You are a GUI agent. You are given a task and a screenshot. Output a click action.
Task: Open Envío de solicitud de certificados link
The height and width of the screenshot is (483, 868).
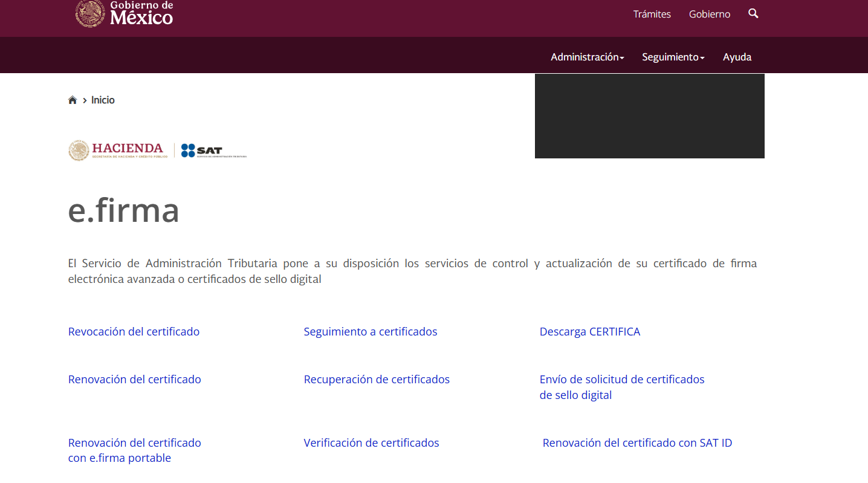tap(622, 387)
